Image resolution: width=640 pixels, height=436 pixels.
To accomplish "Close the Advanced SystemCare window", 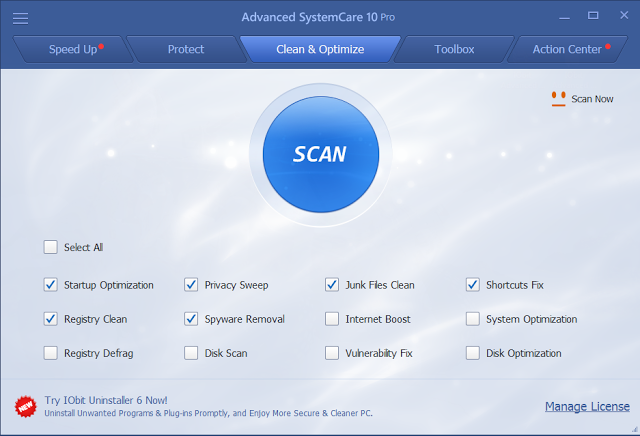I will point(624,15).
